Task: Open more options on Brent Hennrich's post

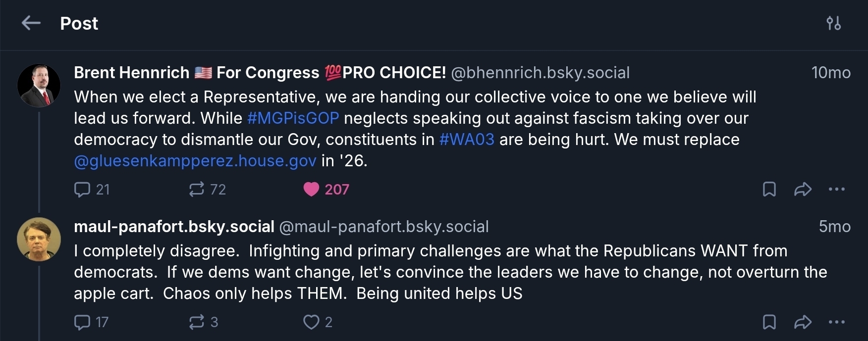Action: (837, 190)
